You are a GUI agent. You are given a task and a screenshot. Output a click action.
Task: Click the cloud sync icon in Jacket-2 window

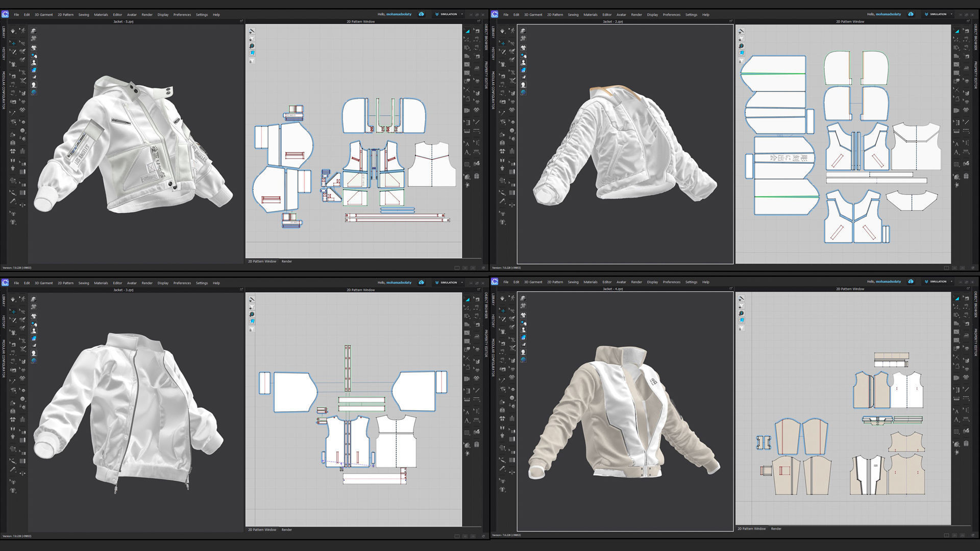(x=911, y=14)
